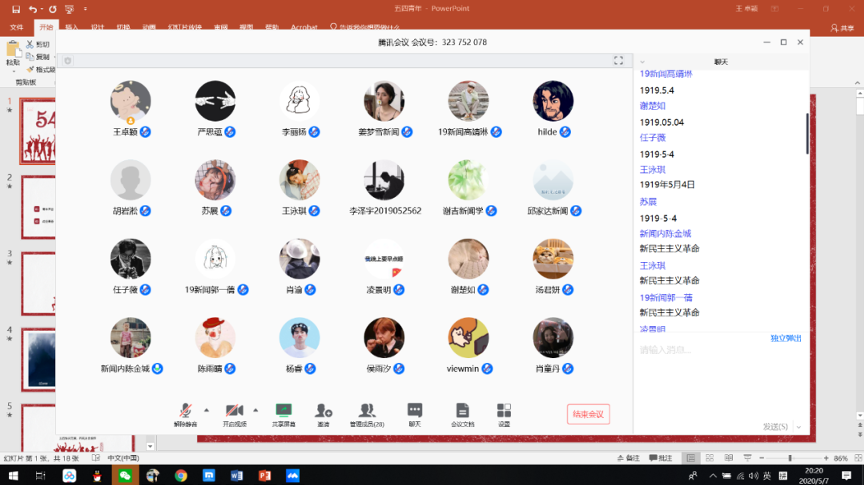Redo the action in PowerPoint's quick access toolbar
Viewport: 864px width, 485px height.
[52, 9]
